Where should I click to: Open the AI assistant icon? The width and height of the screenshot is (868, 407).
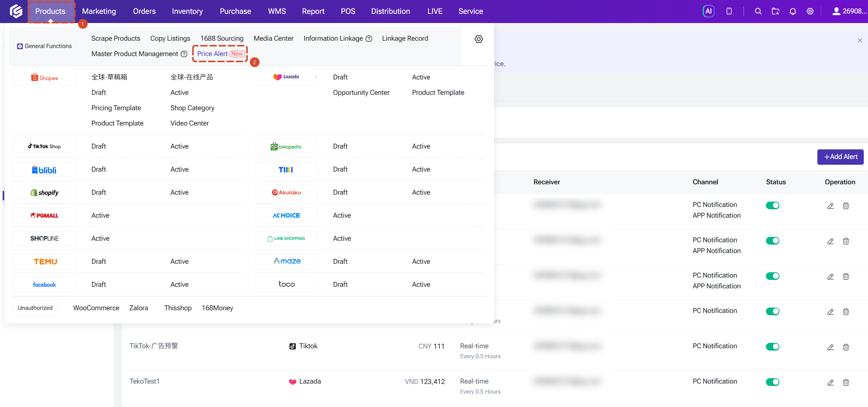tap(708, 11)
